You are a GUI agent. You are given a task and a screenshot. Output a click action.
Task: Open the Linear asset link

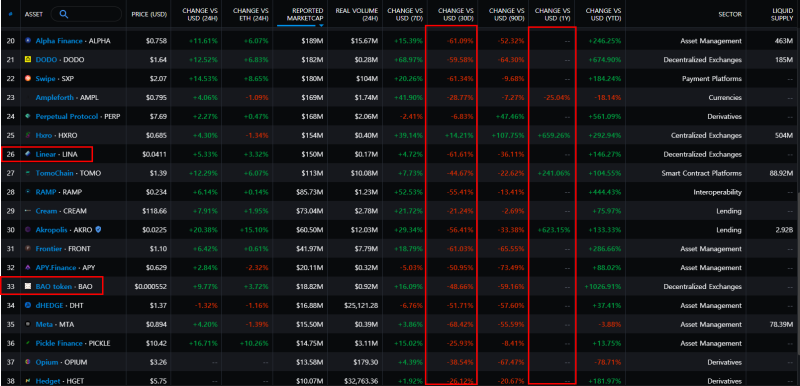pyautogui.click(x=46, y=154)
